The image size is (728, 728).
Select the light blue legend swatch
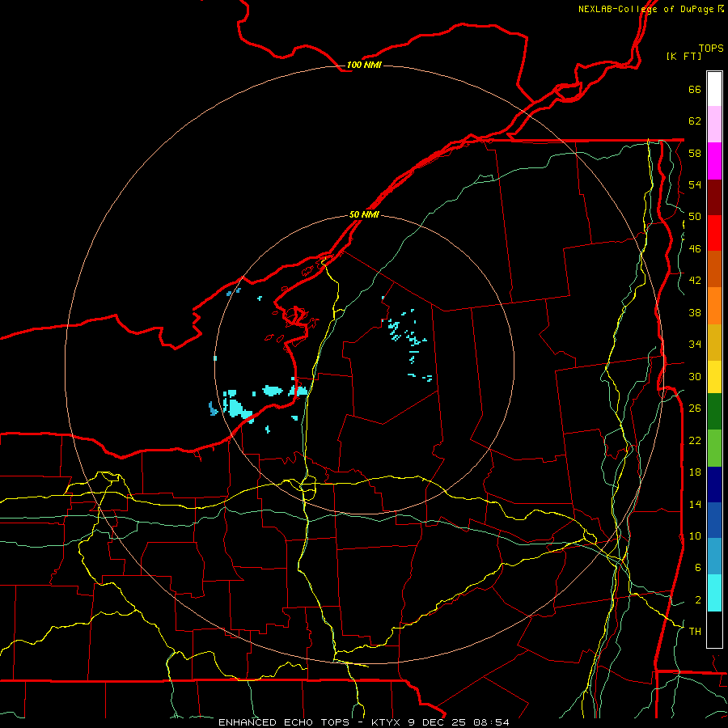[x=714, y=557]
